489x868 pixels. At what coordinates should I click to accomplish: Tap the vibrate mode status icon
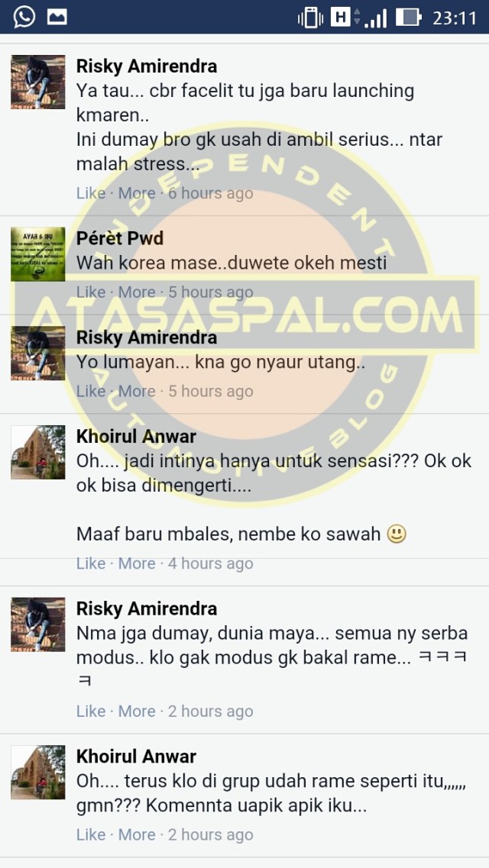coord(311,17)
